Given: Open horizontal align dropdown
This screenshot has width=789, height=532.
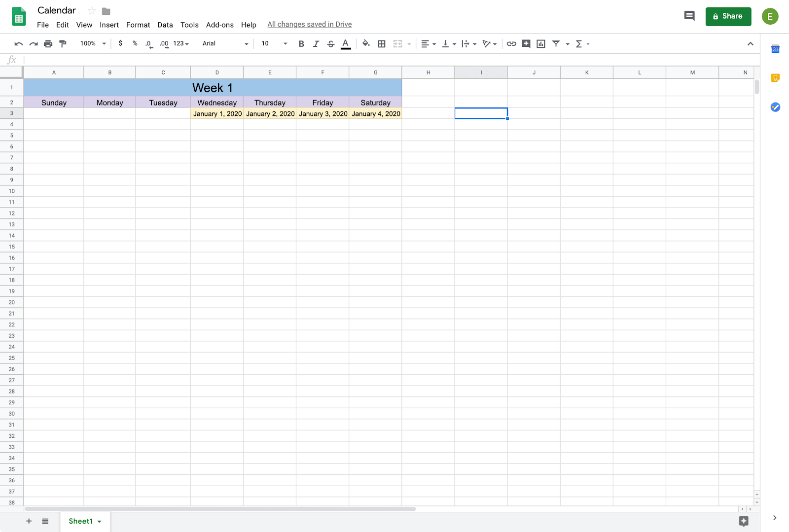Looking at the screenshot, I should (429, 44).
